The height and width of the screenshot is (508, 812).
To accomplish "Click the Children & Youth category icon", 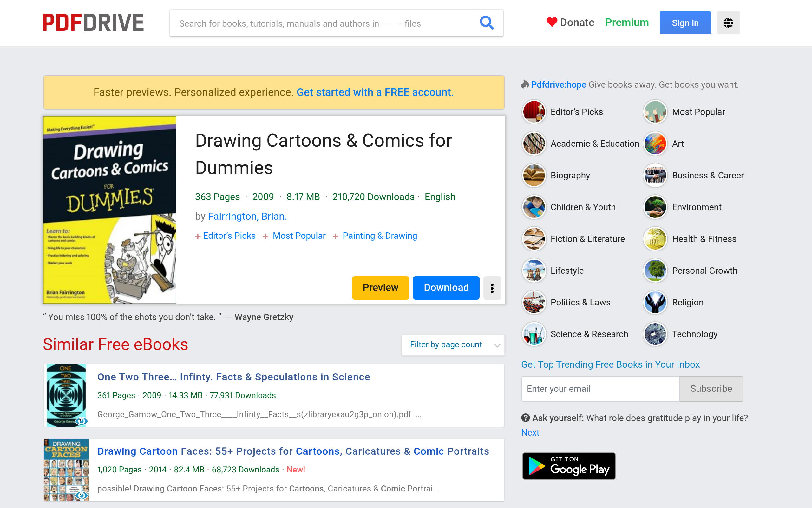I will (x=534, y=207).
